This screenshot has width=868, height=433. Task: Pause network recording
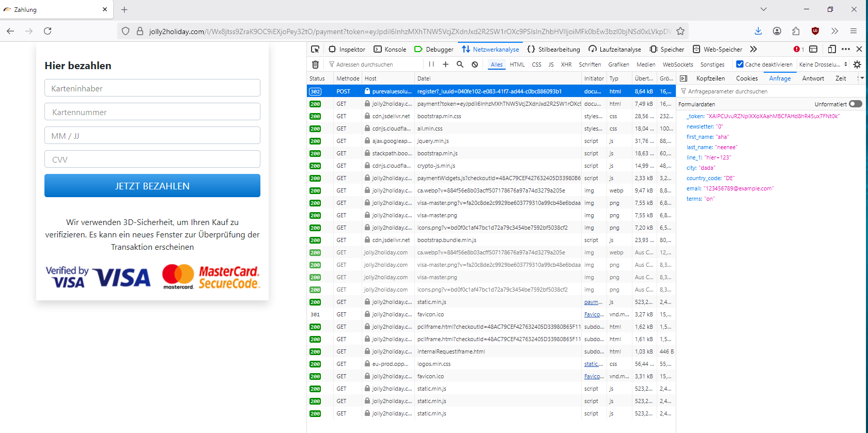431,65
